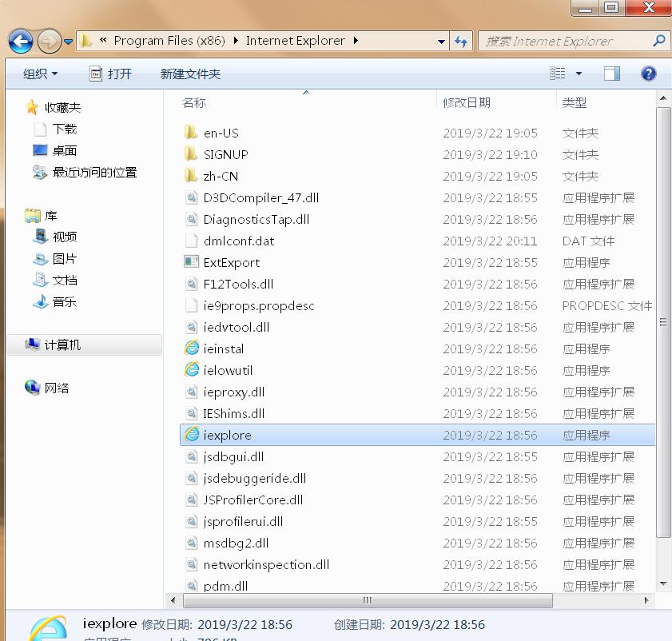
Task: Refresh the folder with the address bar refresh icon
Action: (462, 41)
